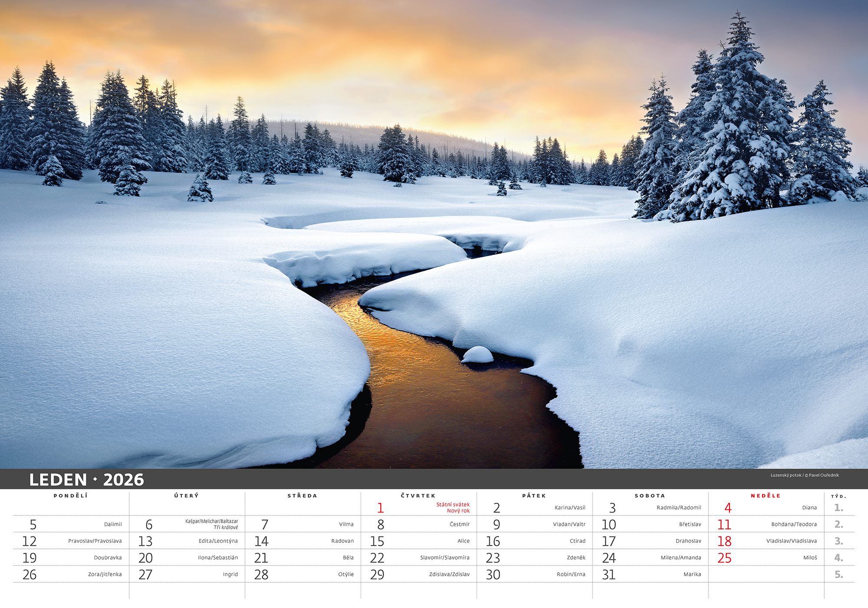
Task: Click the NEDĚLE column header
Action: click(x=766, y=496)
